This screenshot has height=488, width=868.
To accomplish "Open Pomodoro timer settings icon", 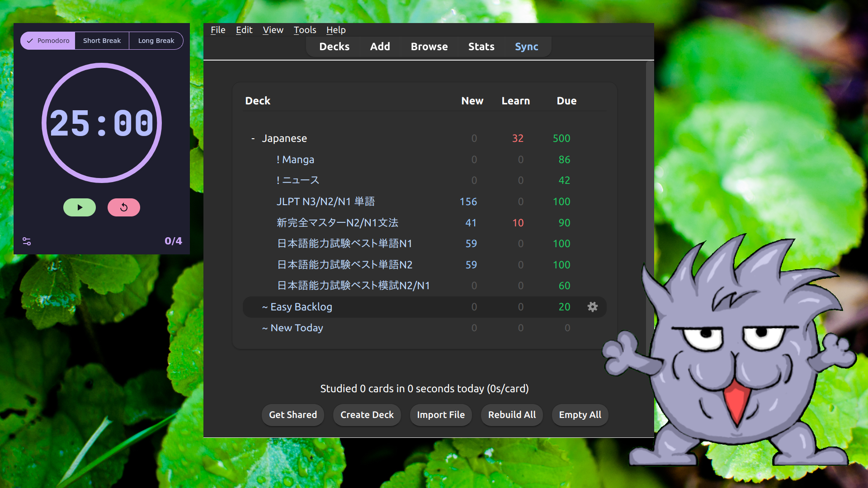I will [27, 241].
